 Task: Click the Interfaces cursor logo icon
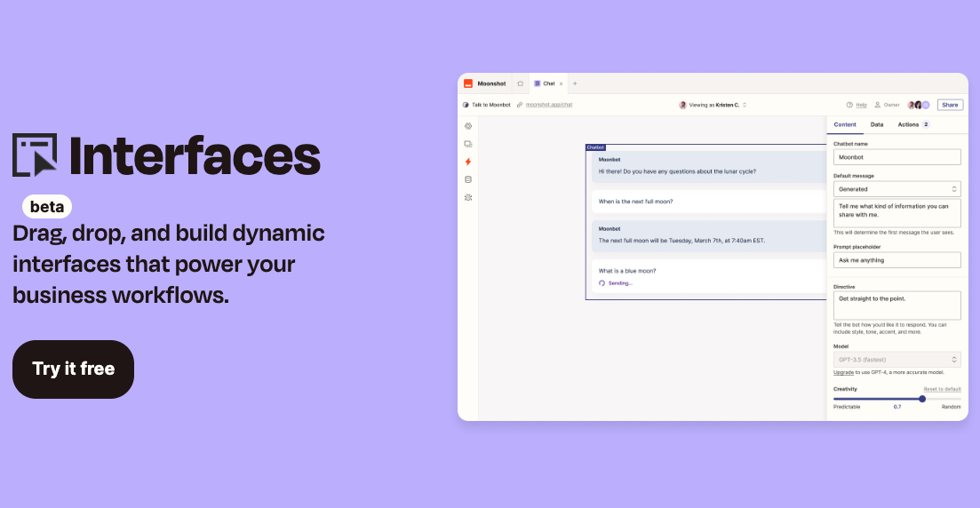point(35,155)
